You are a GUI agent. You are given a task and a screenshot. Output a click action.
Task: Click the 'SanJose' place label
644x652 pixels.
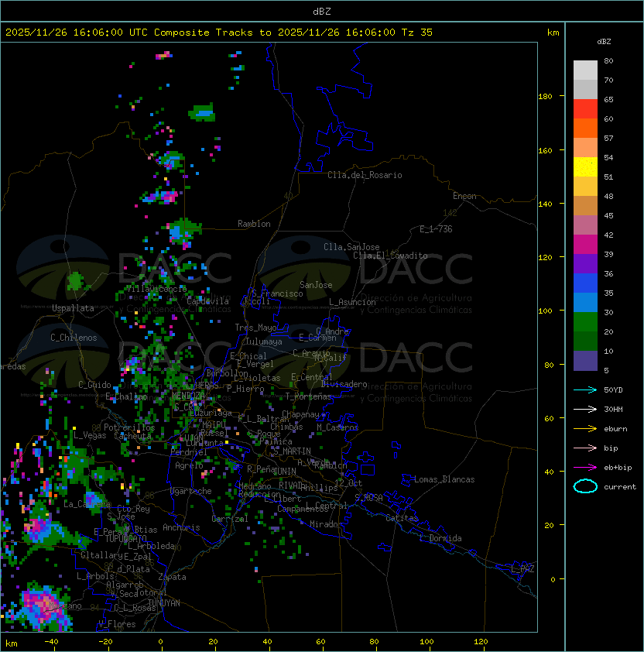tap(316, 285)
